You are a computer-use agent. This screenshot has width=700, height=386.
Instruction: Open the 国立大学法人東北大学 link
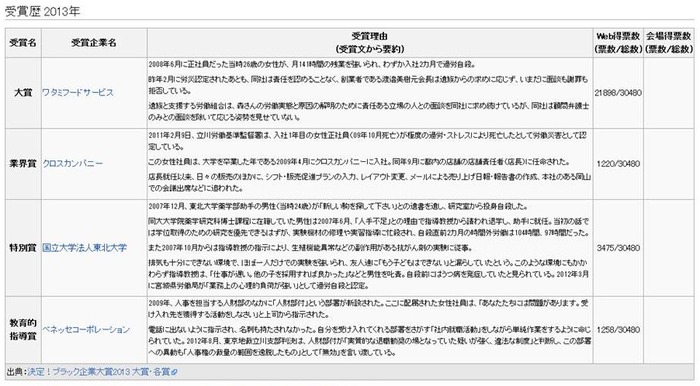click(84, 248)
